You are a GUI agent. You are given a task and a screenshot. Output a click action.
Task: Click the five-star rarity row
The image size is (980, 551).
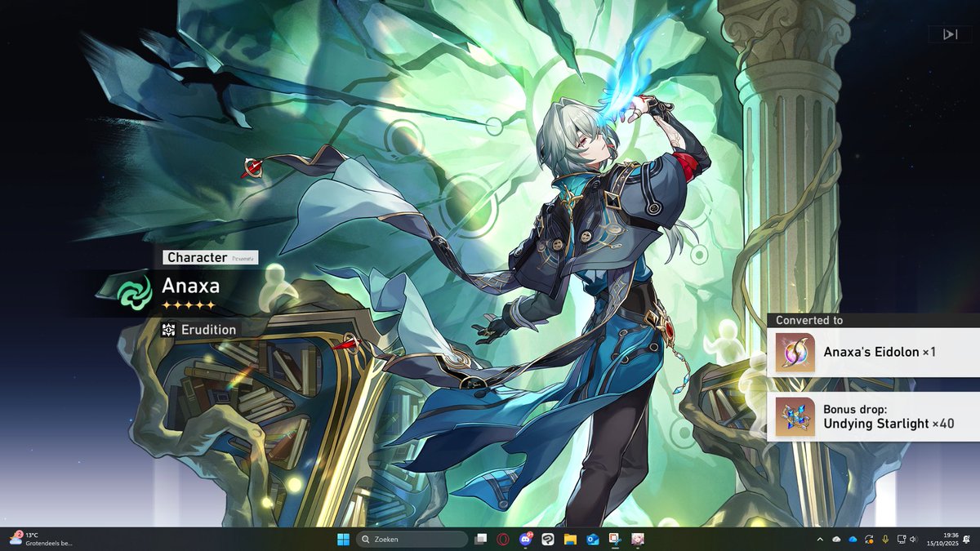[189, 305]
